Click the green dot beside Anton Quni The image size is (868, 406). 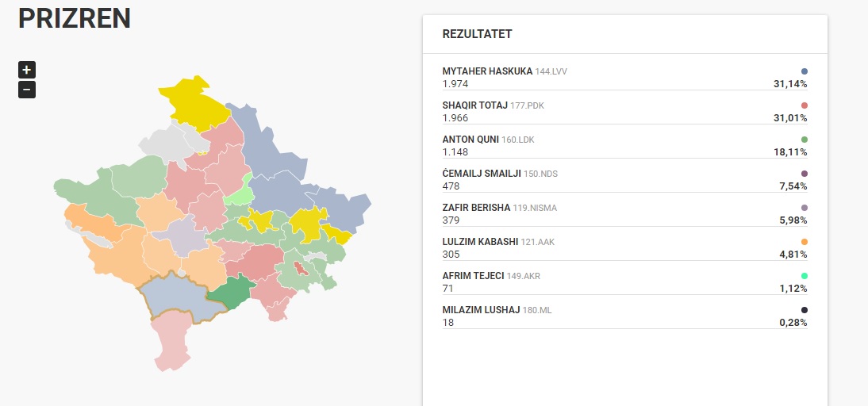[x=805, y=140]
